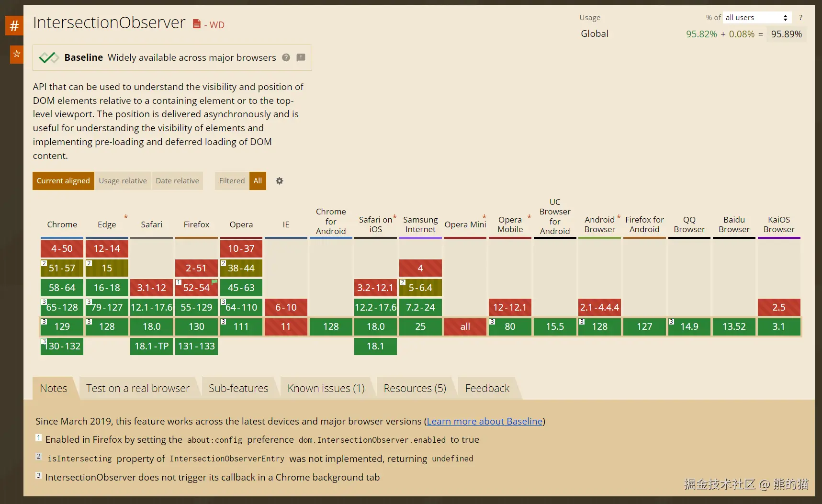The height and width of the screenshot is (504, 822).
Task: Click the KaiOS Browser 3.1 cell
Action: point(779,326)
